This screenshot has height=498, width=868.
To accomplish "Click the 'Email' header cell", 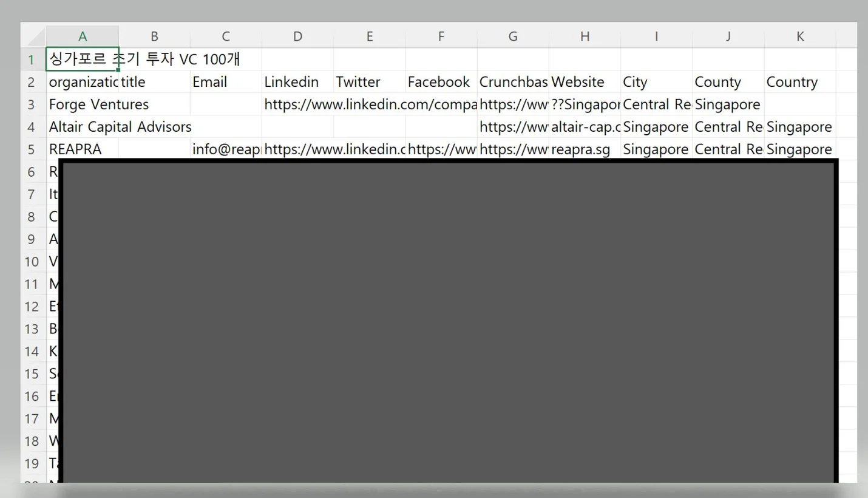I will [226, 81].
